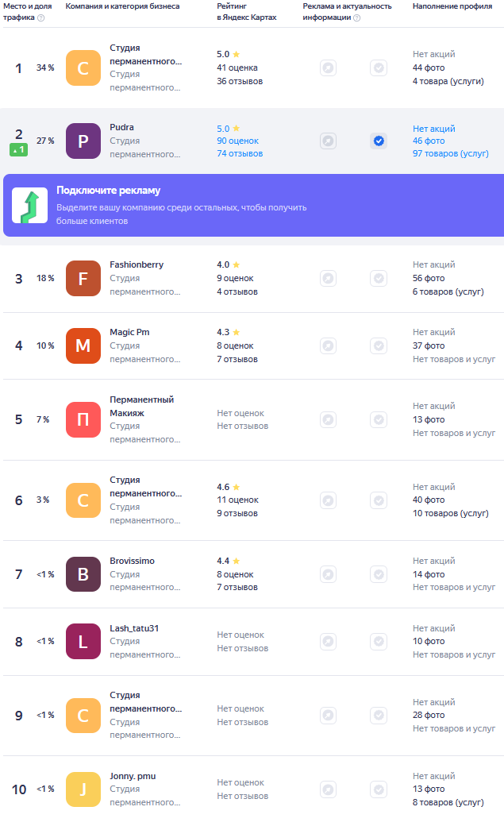Click the advertising status icon in Jonny. pmu row
Image resolution: width=504 pixels, height=826 pixels.
[x=328, y=789]
